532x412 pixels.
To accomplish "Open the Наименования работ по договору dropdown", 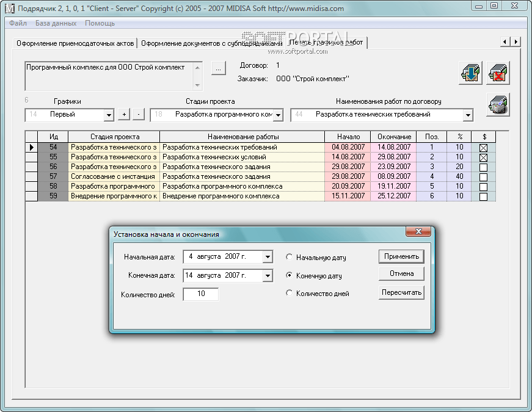I will [468, 115].
